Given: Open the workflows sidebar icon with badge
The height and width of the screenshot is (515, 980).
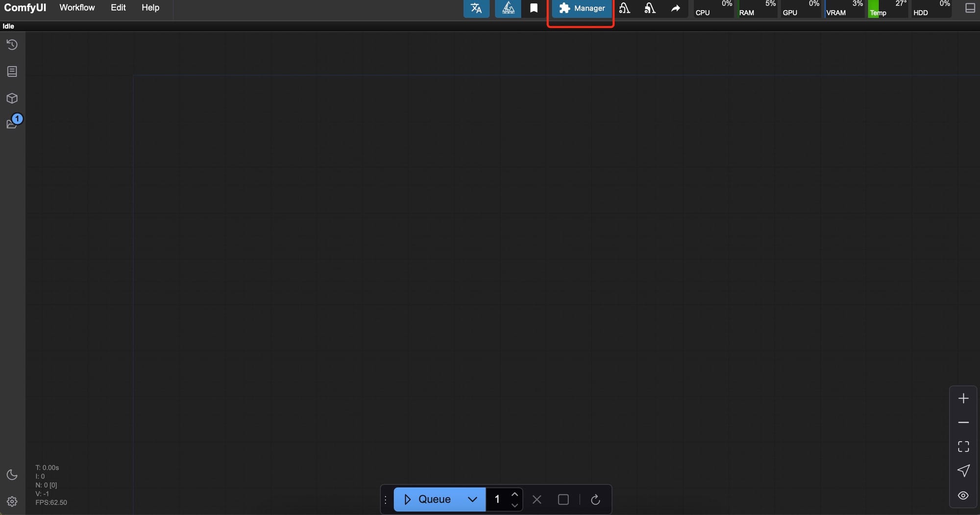Looking at the screenshot, I should pos(12,124).
